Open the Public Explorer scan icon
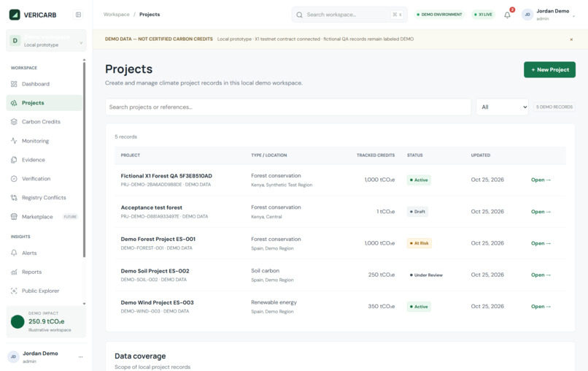588x371 pixels. [14, 291]
